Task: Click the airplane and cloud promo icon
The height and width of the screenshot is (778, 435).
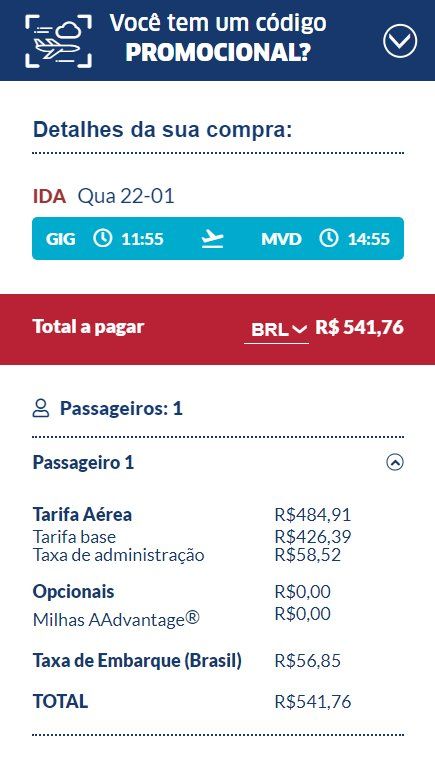Action: (59, 41)
